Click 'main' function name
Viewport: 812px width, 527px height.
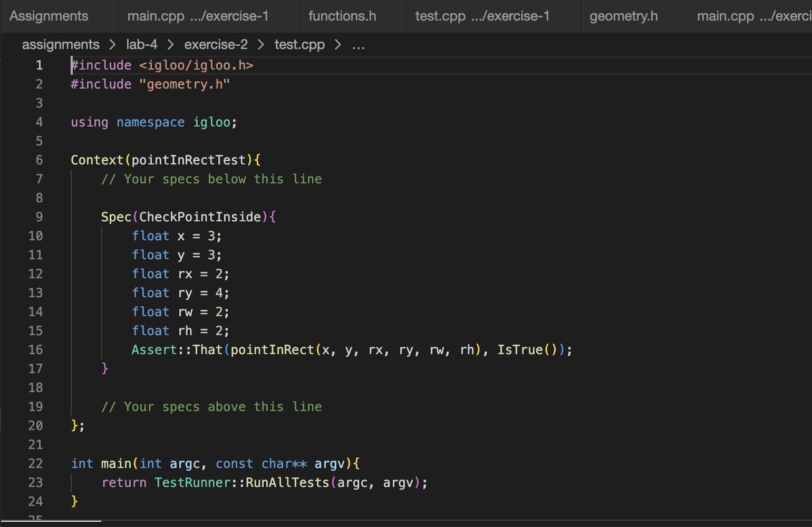click(x=116, y=464)
